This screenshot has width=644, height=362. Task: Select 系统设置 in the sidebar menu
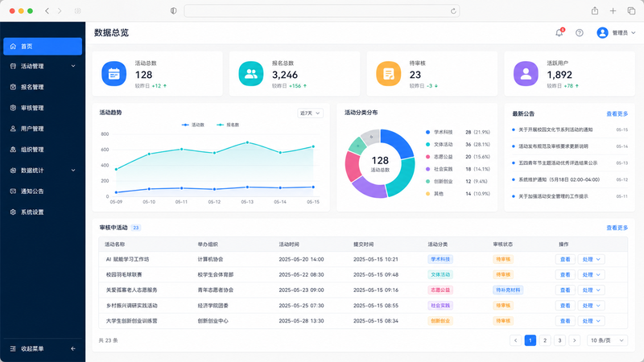coord(43,212)
